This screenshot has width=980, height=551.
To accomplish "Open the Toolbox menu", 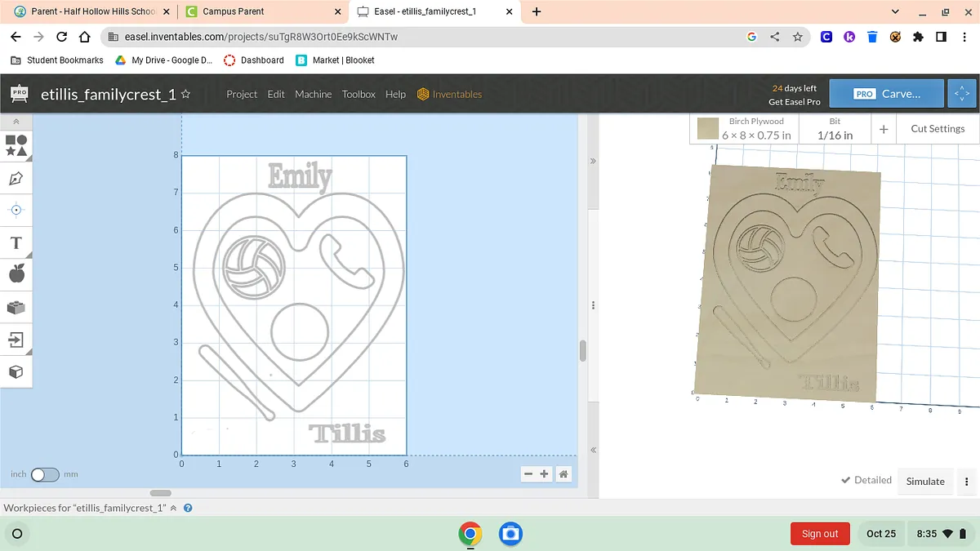I will (359, 95).
